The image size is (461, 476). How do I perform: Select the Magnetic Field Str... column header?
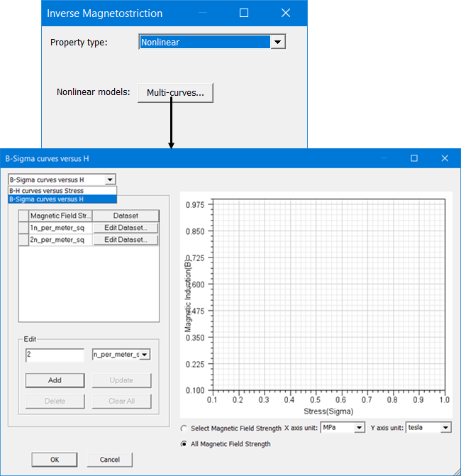point(60,216)
